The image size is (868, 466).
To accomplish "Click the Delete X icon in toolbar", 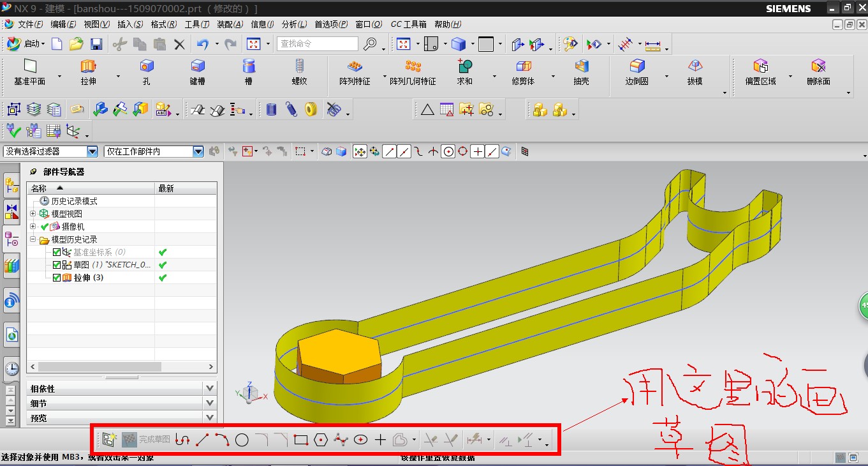I will coord(179,44).
